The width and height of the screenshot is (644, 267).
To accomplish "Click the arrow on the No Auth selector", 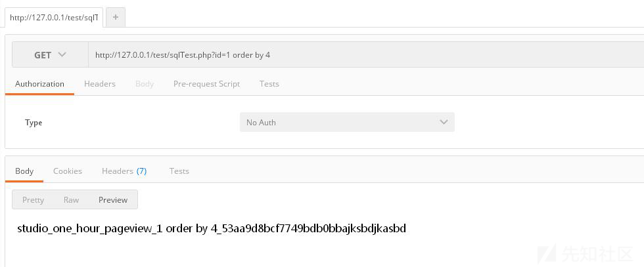I will point(444,122).
